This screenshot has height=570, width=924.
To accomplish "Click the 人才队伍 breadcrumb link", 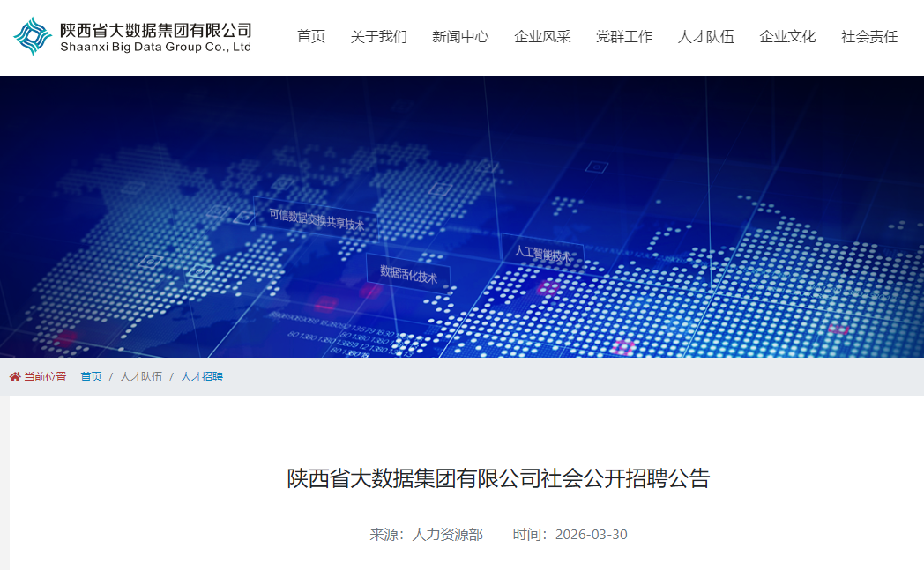I will pyautogui.click(x=141, y=377).
